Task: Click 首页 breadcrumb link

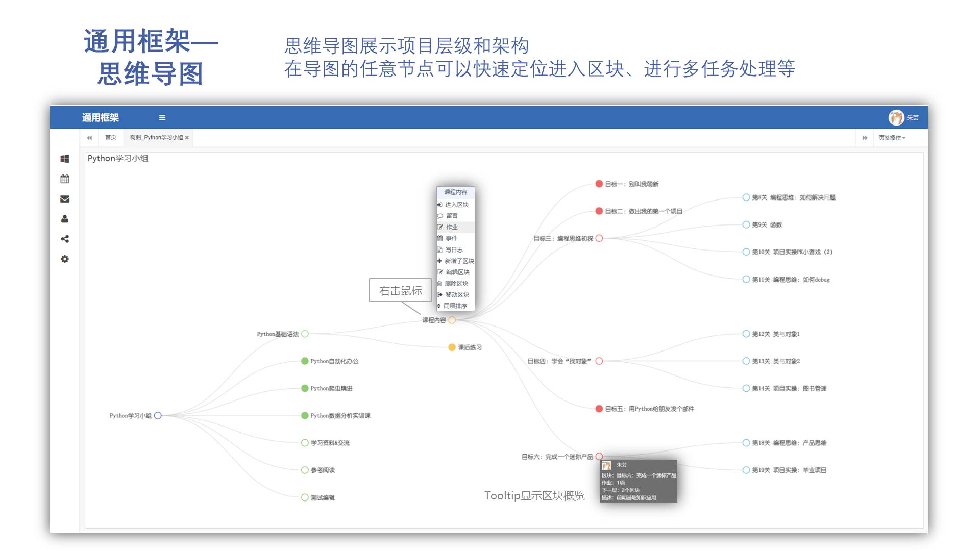Action: [108, 139]
